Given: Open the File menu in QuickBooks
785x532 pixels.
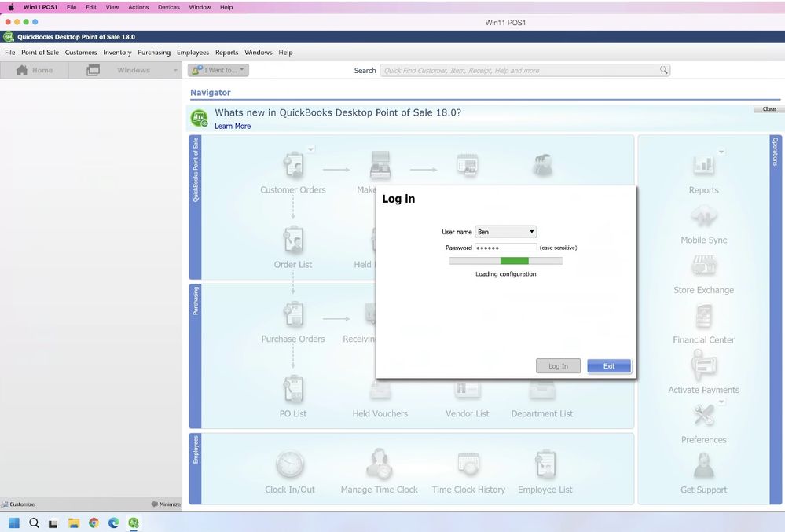Looking at the screenshot, I should click(x=10, y=52).
